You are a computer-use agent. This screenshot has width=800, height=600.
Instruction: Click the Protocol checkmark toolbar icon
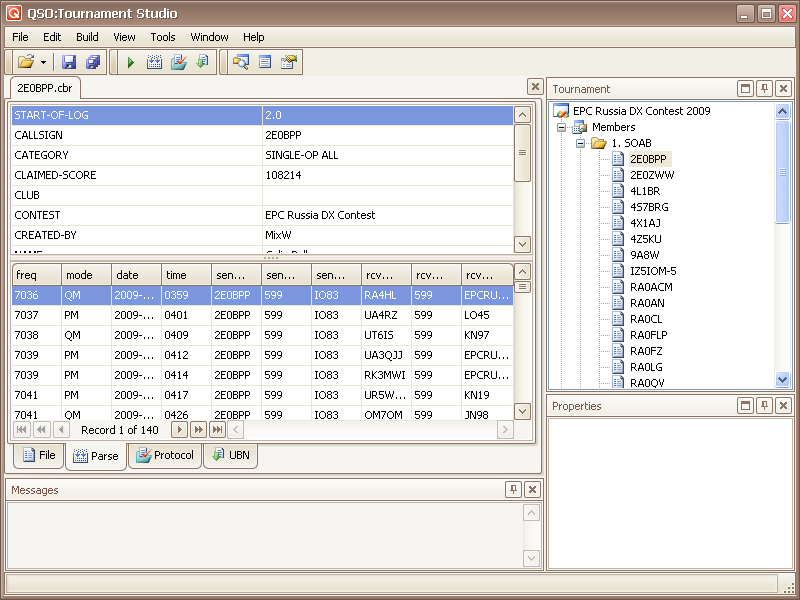coord(178,62)
